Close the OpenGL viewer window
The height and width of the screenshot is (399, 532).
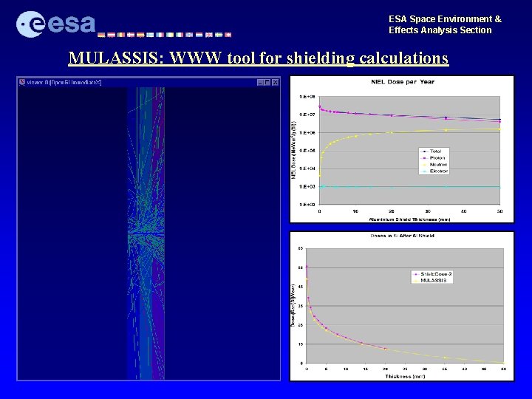point(275,82)
